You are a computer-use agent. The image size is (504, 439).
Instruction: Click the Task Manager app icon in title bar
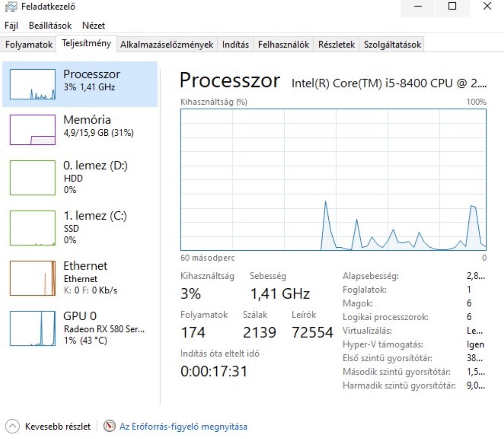[12, 7]
